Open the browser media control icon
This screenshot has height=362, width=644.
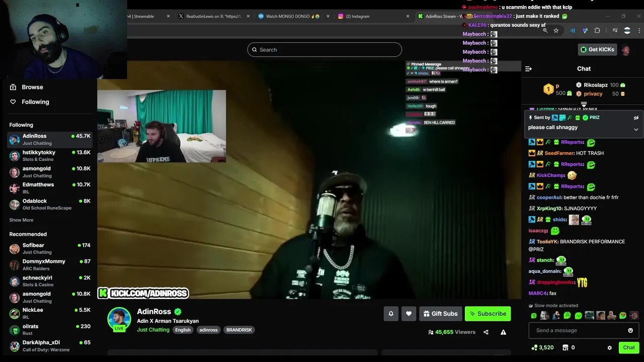(x=615, y=31)
